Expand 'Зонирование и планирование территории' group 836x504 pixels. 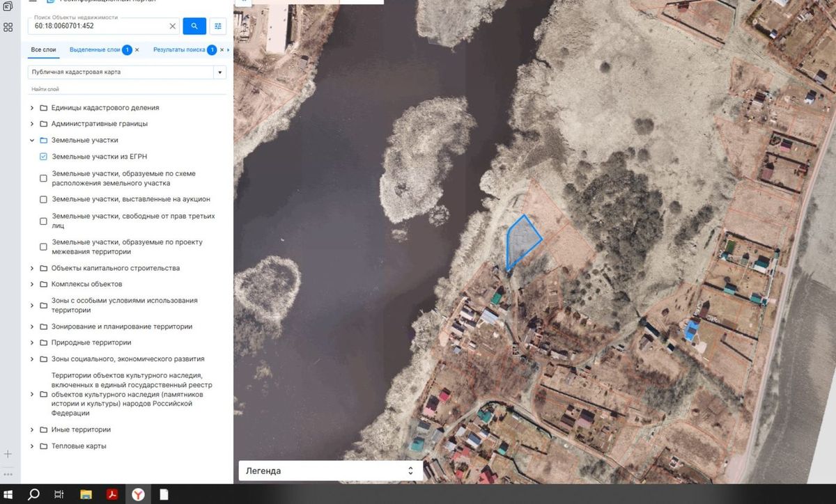point(31,326)
